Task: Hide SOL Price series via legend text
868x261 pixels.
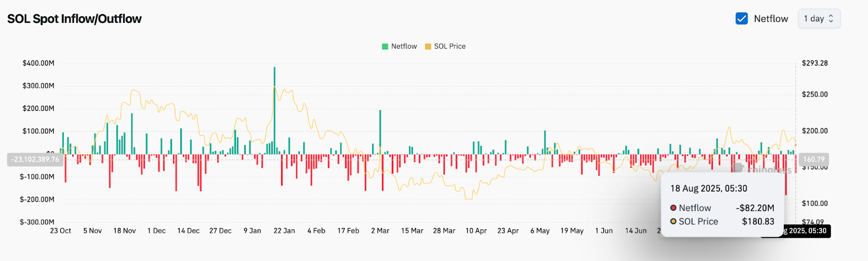Action: coord(450,47)
